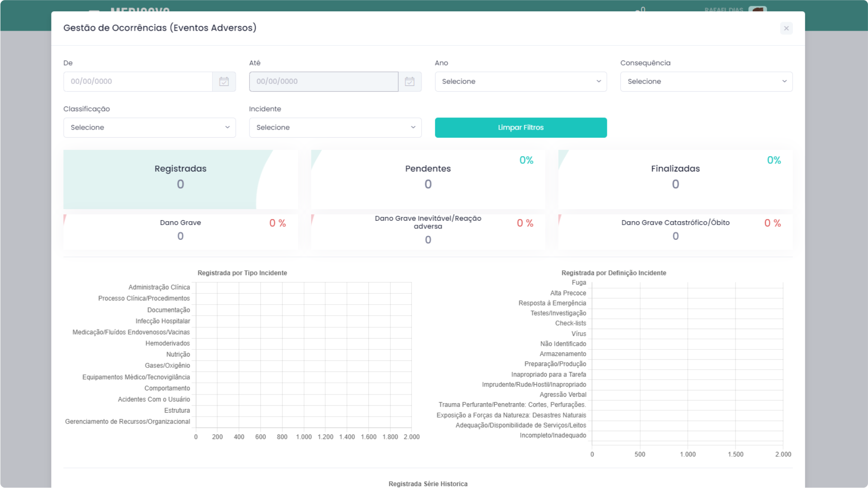Expand the Consequência dropdown
Viewport: 868px width, 488px height.
point(706,82)
